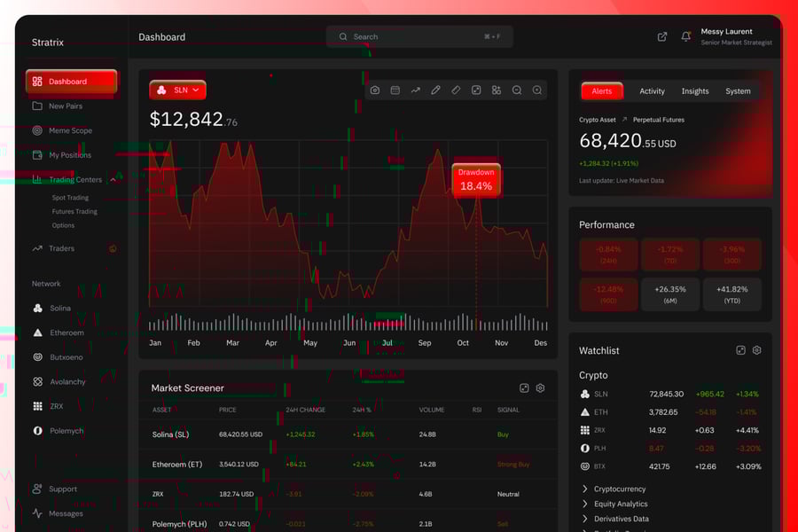Click the Search input field
The width and height of the screenshot is (798, 532).
click(x=419, y=36)
